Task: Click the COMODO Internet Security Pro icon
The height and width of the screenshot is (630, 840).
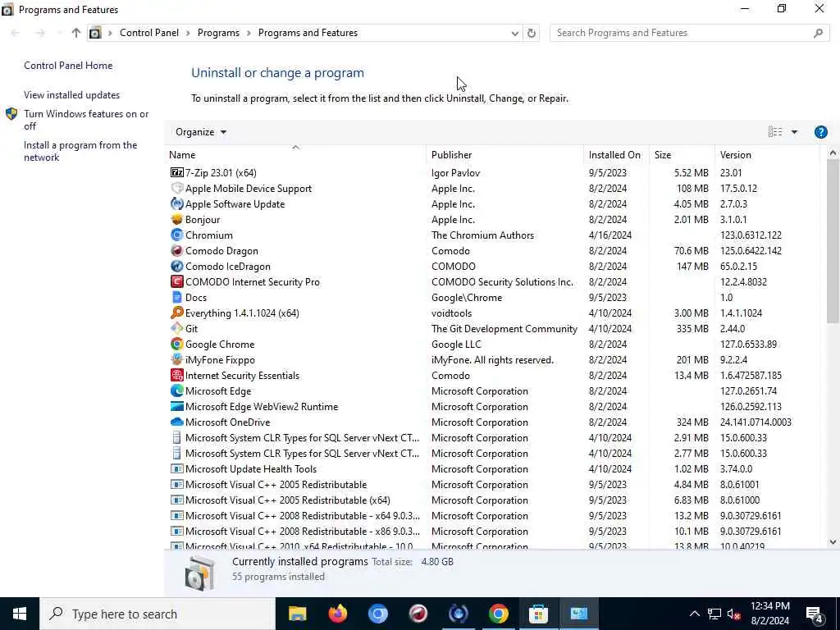Action: (x=177, y=282)
